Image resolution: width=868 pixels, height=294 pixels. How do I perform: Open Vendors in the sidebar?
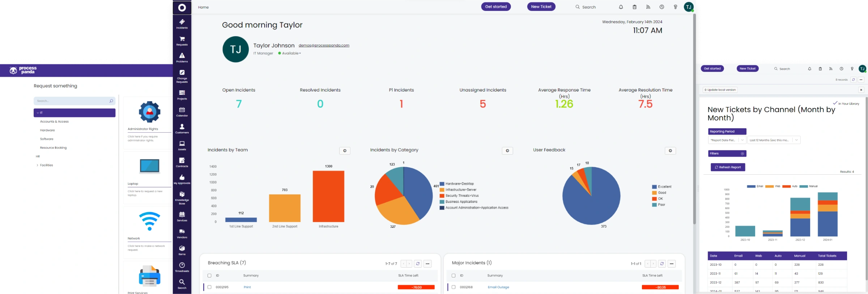(x=182, y=234)
